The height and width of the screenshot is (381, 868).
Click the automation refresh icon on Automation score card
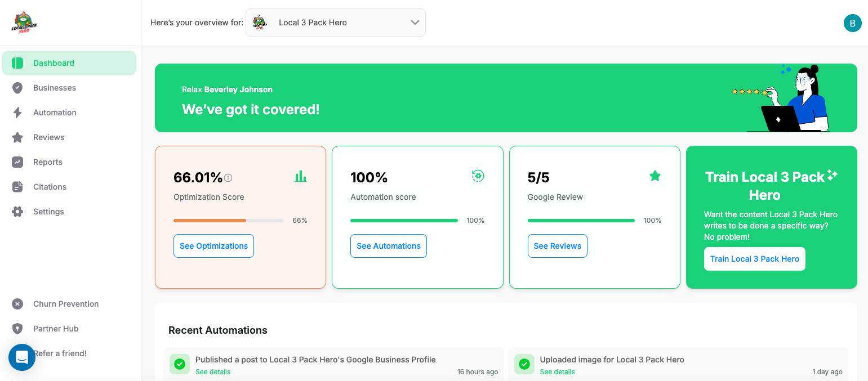[x=478, y=176]
